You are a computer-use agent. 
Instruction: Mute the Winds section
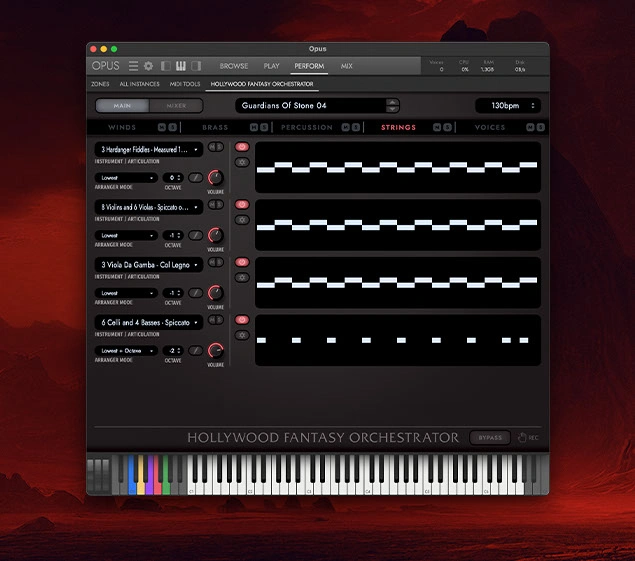[x=162, y=127]
